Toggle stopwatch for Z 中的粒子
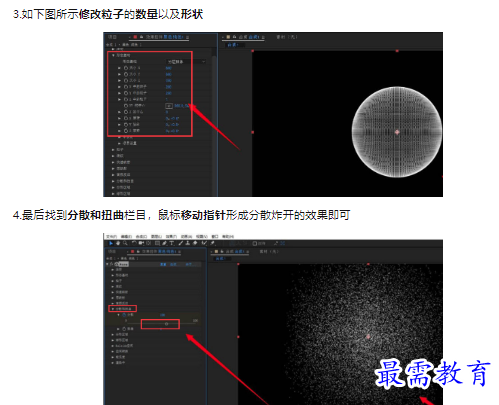Viewport: 499px width, 405px height. (126, 99)
